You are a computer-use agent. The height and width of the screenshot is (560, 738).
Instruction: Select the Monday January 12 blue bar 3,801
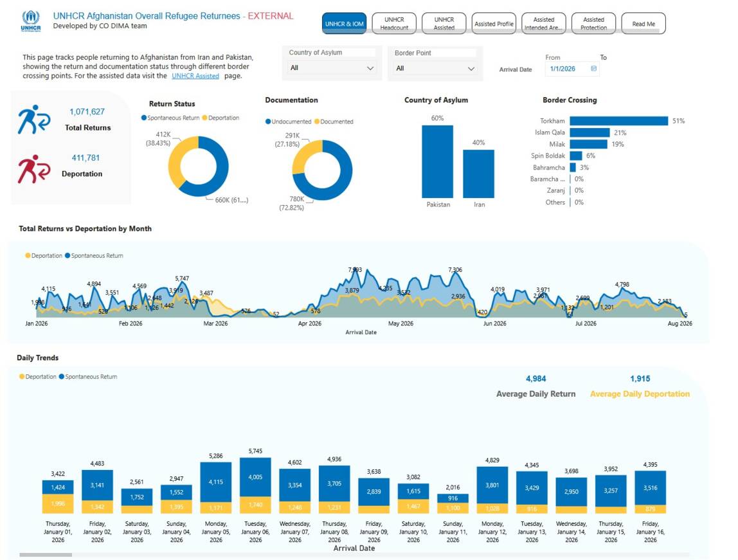tap(492, 485)
